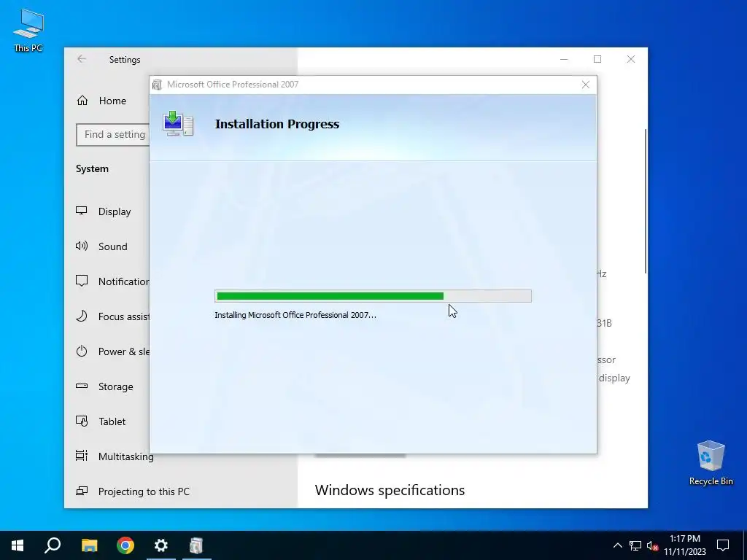Open the taskbar clock and date

click(x=685, y=545)
